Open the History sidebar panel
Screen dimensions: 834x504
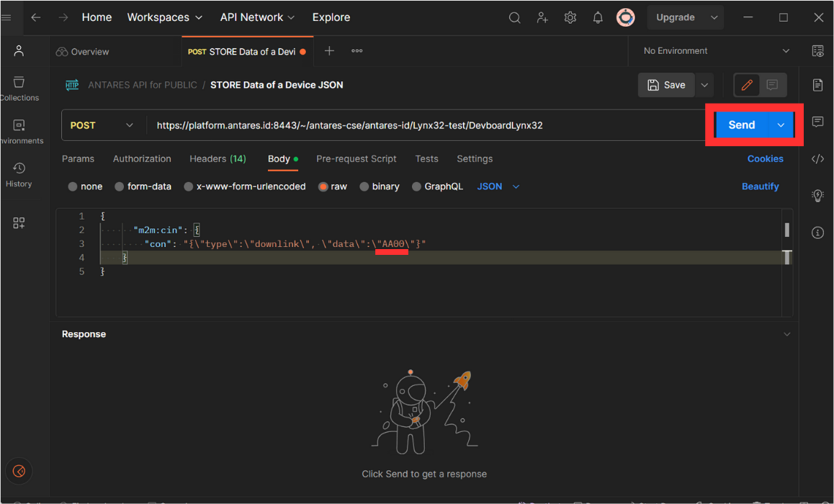point(19,174)
